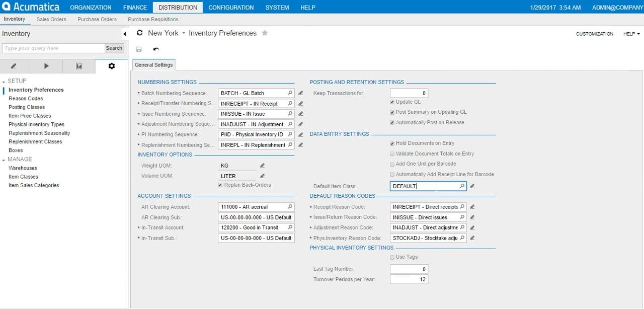This screenshot has height=309, width=644.
Task: Open the ORGANIZATION menu
Action: [91, 8]
